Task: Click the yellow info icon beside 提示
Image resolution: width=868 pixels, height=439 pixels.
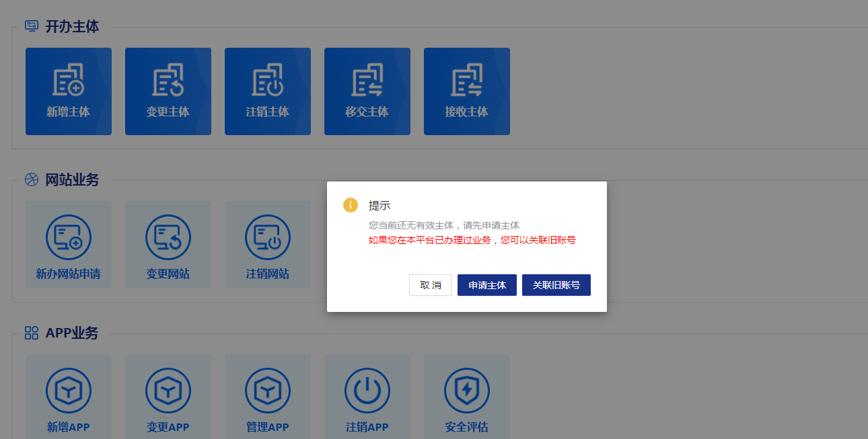Action: [351, 205]
